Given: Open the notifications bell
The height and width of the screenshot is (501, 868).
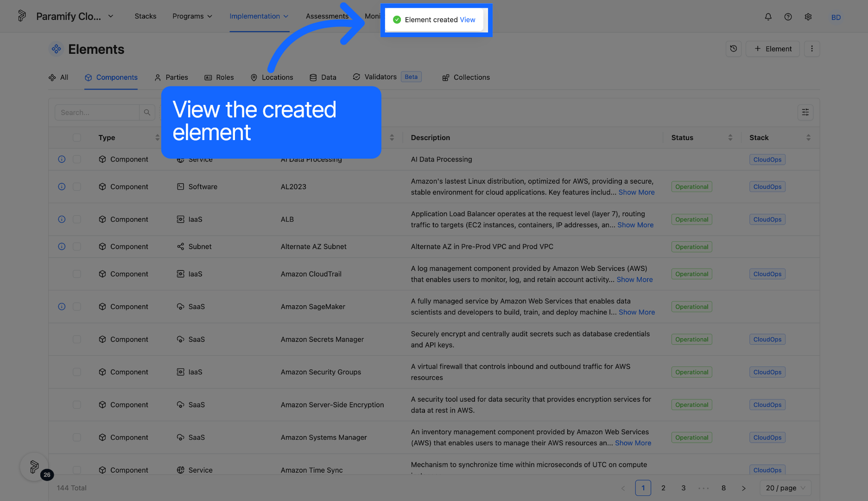Looking at the screenshot, I should coord(768,17).
